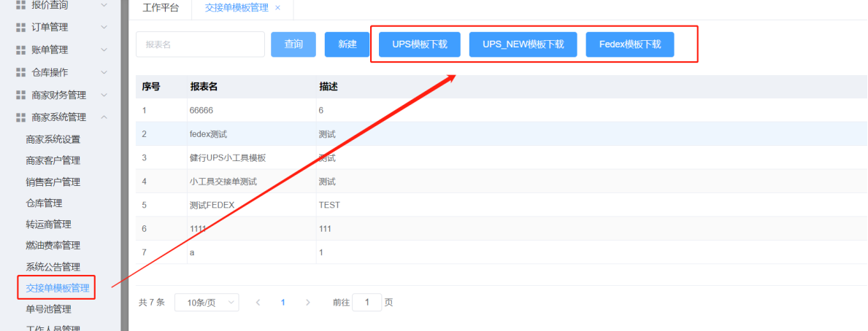Close the 交接单模板管理 tab
This screenshot has height=331, width=868.
click(x=277, y=8)
